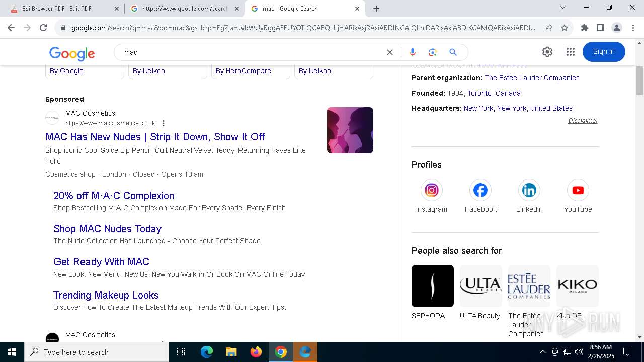Open MAC Has New Nudes ad headline

click(x=155, y=137)
